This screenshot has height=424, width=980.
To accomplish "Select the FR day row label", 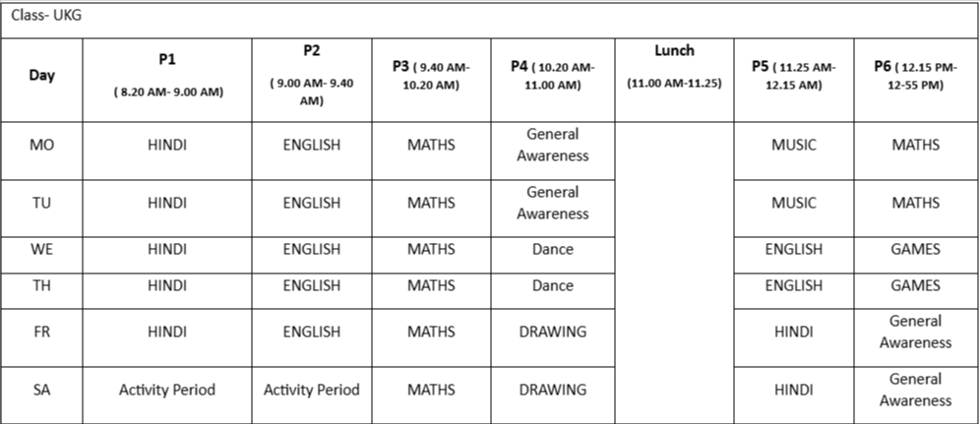I will [x=41, y=333].
